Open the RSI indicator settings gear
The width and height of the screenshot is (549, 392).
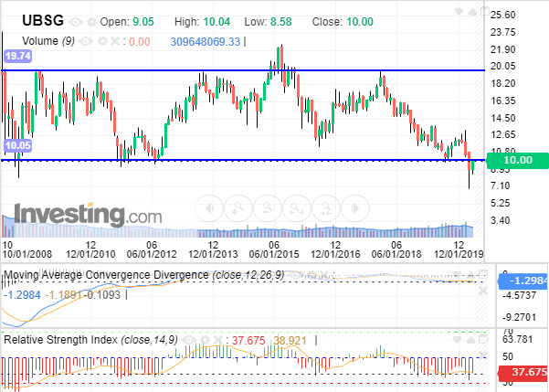click(206, 340)
